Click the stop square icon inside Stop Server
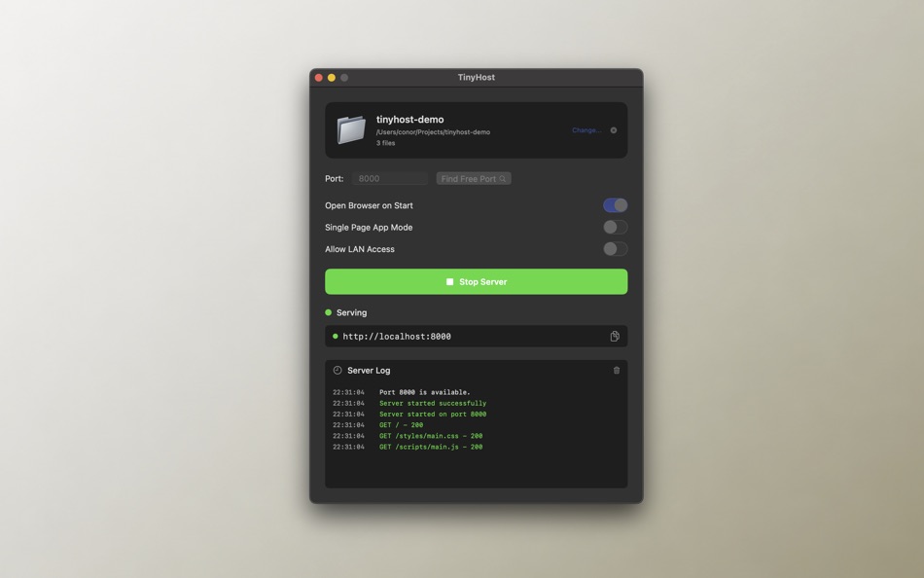 (448, 281)
